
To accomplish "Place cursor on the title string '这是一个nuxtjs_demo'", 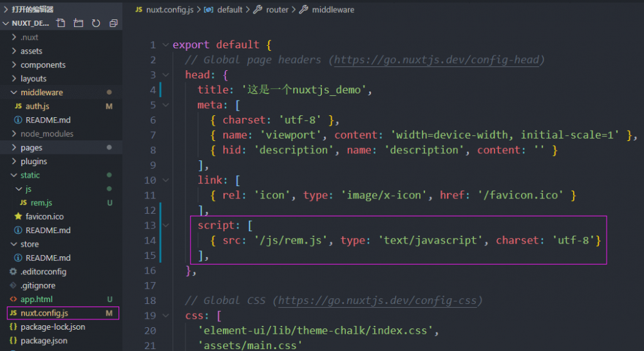I will [x=303, y=90].
